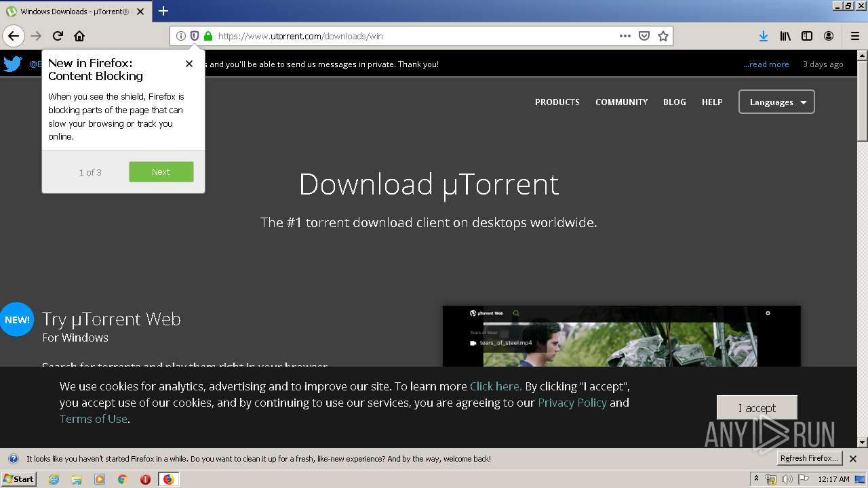Open a new tab with plus button
Viewport: 868px width, 488px height.
tap(163, 11)
